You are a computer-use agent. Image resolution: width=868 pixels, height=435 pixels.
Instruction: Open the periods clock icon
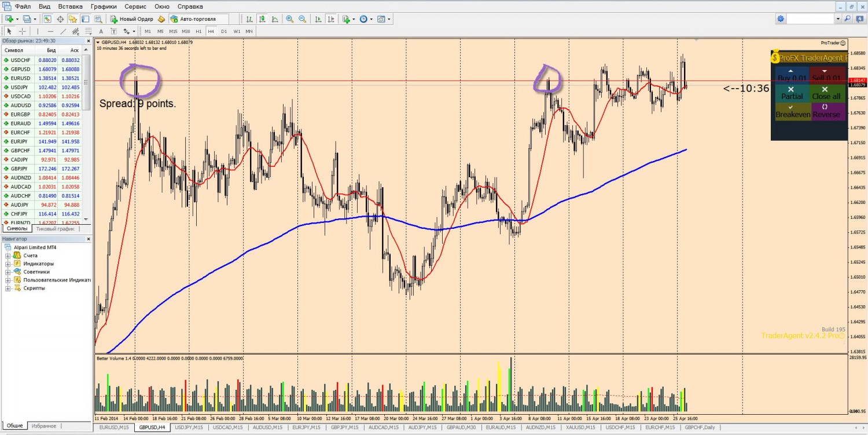click(363, 19)
